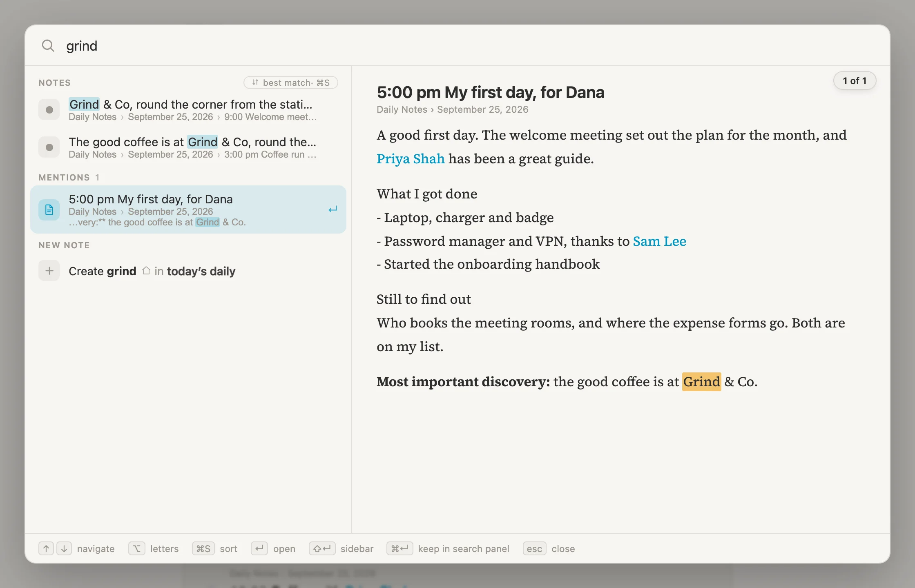The width and height of the screenshot is (915, 588).
Task: Click bullet icon of 'The good coffee is at' result
Action: (x=49, y=147)
